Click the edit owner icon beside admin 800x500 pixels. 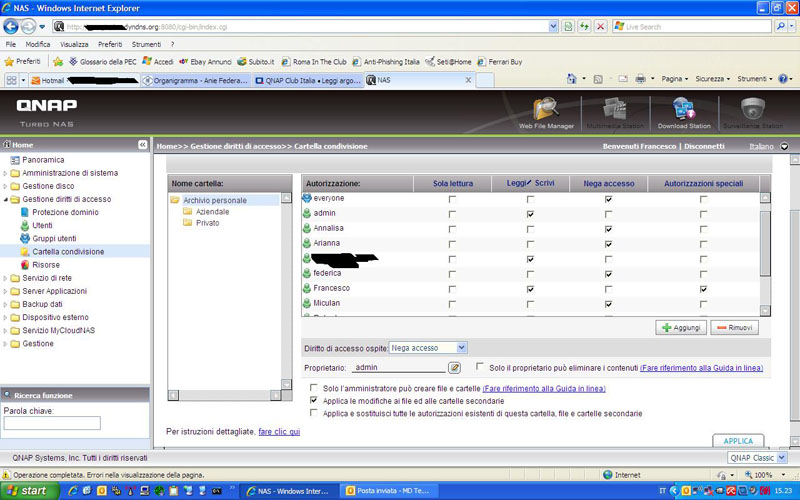[x=455, y=368]
